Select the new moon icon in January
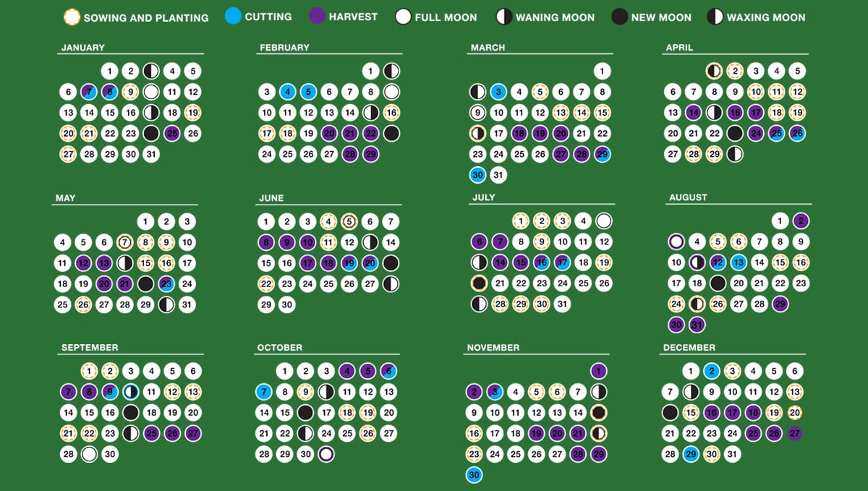 click(151, 134)
